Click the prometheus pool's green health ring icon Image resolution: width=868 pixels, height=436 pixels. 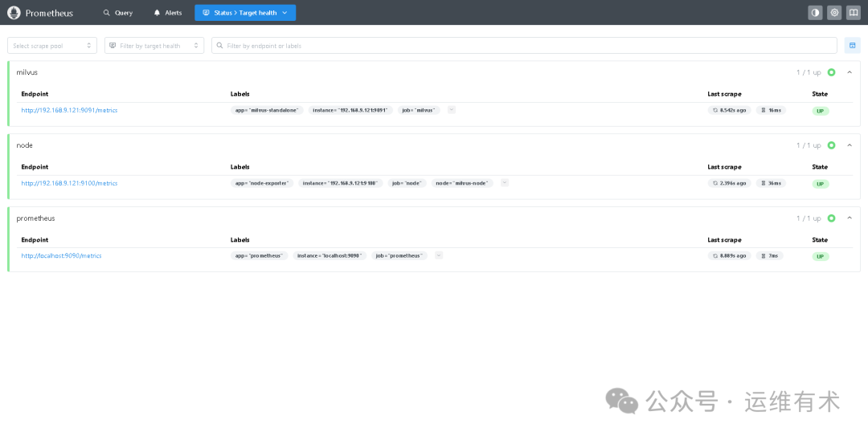point(832,218)
